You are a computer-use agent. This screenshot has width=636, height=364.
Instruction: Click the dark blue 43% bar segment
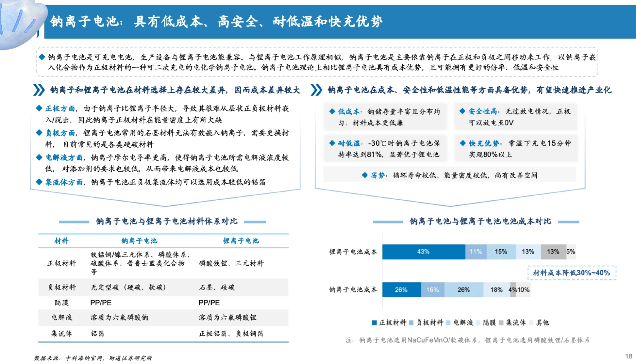click(x=423, y=251)
